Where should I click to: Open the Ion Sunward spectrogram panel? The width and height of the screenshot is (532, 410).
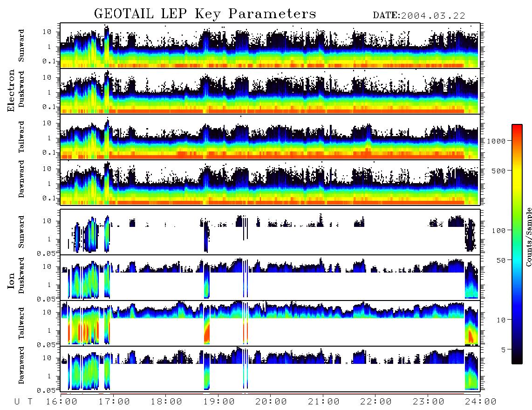tap(270, 232)
